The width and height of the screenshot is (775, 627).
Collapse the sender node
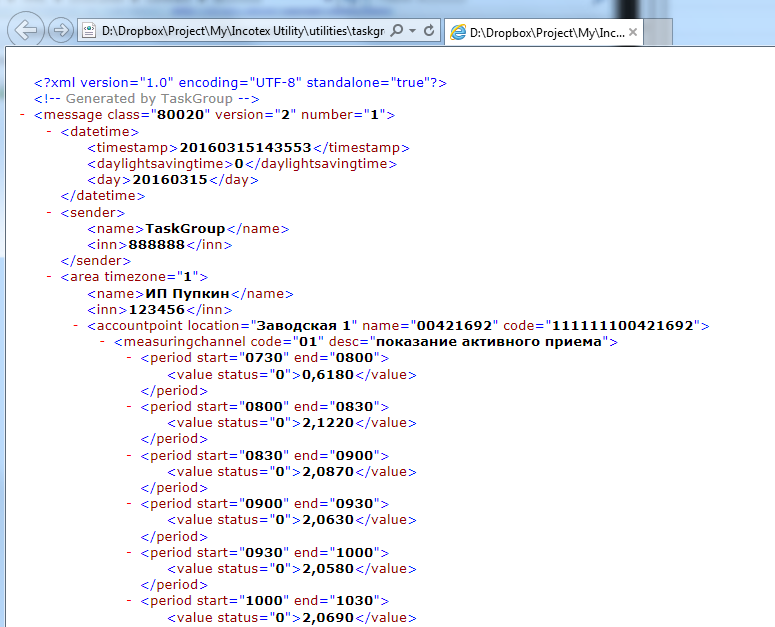(x=49, y=212)
